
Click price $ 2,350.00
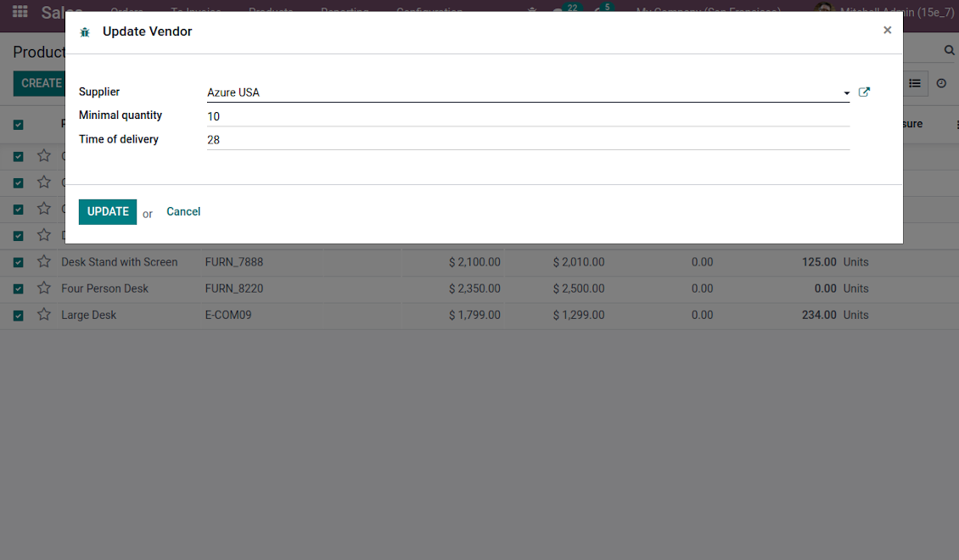(x=474, y=288)
